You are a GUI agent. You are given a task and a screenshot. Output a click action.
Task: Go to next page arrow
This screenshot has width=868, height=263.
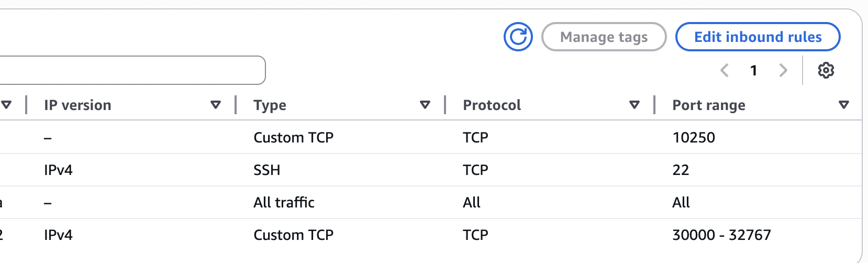click(x=783, y=70)
